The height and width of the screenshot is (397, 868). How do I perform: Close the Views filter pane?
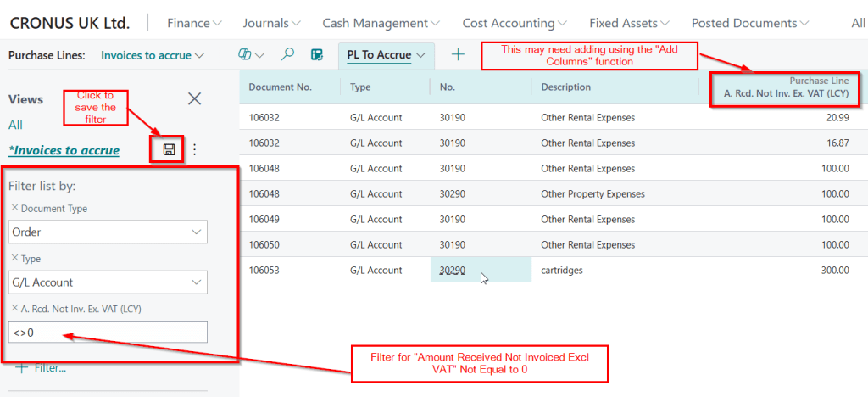click(x=194, y=98)
